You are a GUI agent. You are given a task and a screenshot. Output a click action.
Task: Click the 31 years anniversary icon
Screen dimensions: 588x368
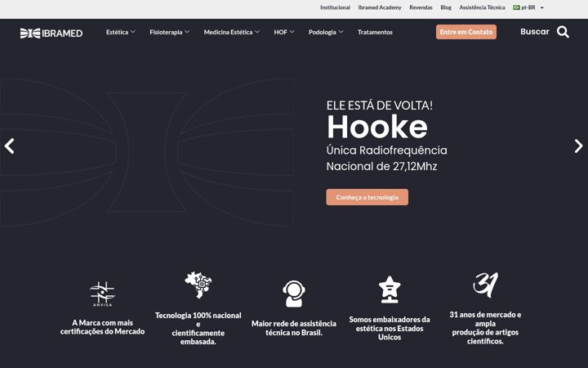486,285
